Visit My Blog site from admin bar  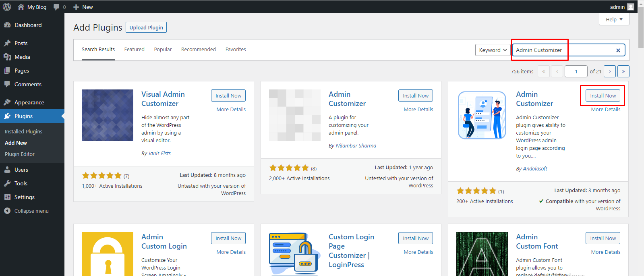coord(32,7)
